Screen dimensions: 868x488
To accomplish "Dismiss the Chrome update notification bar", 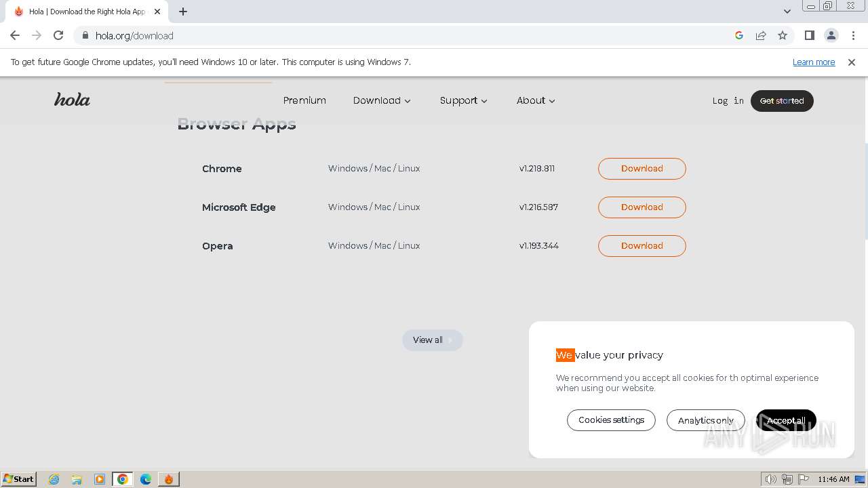I will (852, 62).
